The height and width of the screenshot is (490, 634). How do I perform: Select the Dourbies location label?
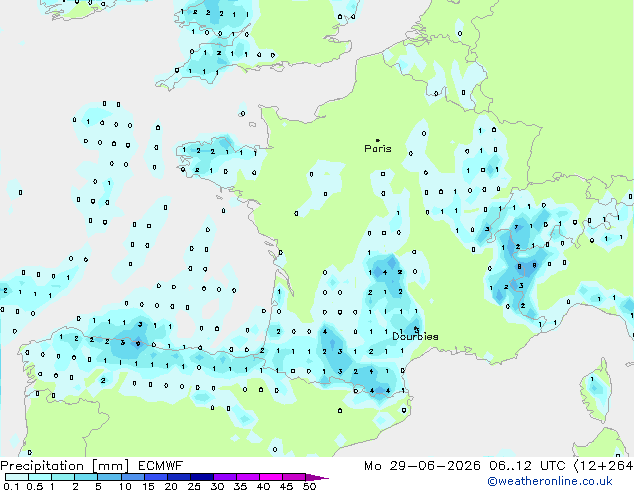[x=415, y=336]
